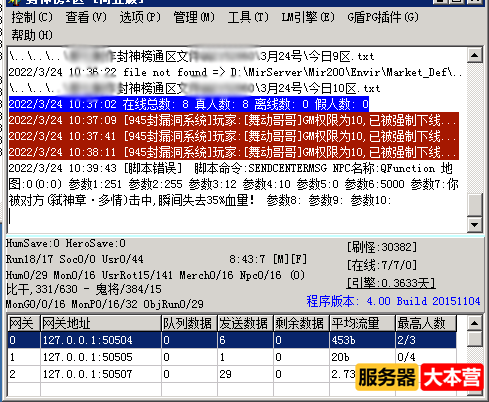Click the 0/4 max players cell
Image resolution: width=489 pixels, height=402 pixels.
pyautogui.click(x=426, y=357)
